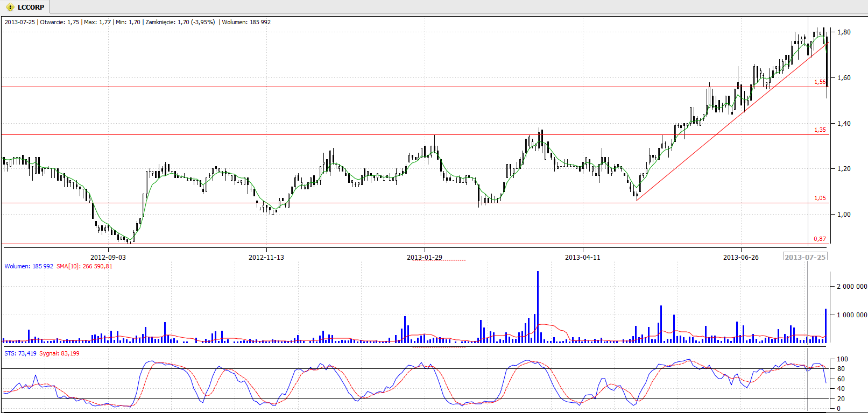This screenshot has height=413, width=868.
Task: Click the 2013-04-11 date axis label
Action: (x=583, y=257)
